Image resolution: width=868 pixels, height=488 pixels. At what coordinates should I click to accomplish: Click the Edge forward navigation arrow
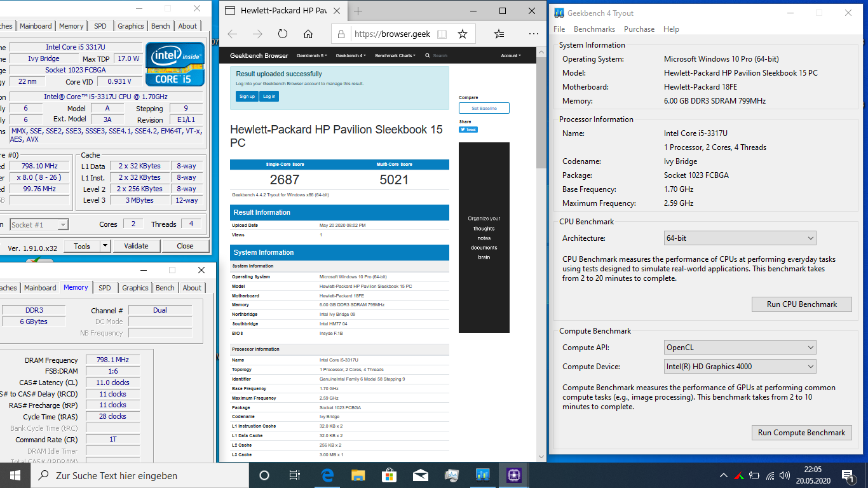[x=257, y=34]
